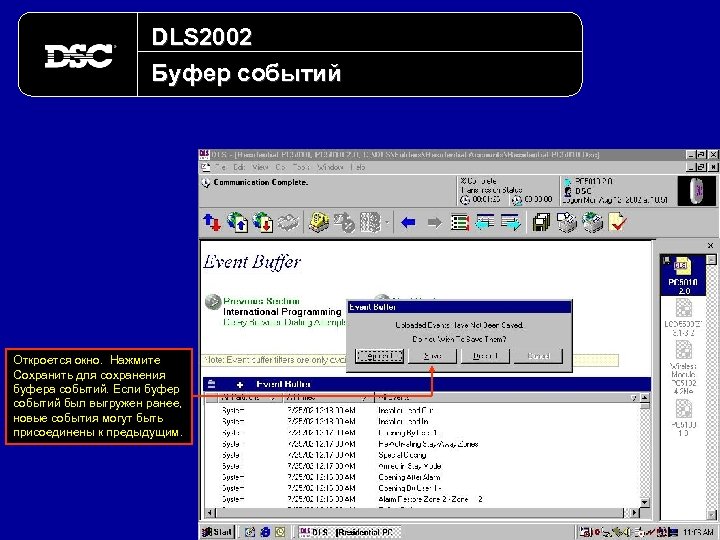Click the greyed-out phone disconnect toolbar icon
The height and width of the screenshot is (540, 720).
tap(344, 223)
